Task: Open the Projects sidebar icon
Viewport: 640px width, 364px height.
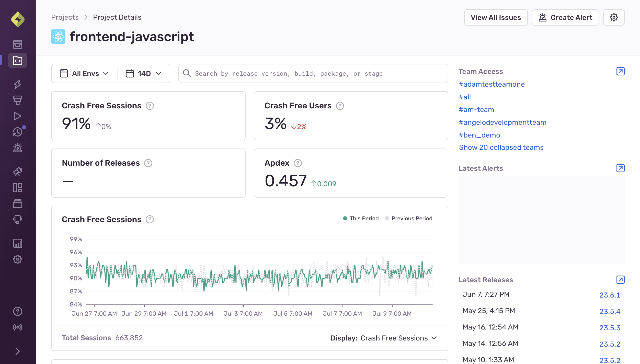Action: coord(18,60)
